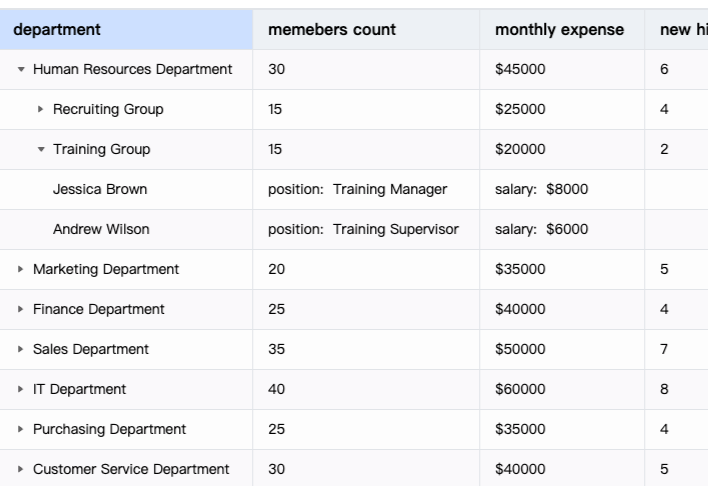
Task: Select the memebers count column header
Action: 366,29
